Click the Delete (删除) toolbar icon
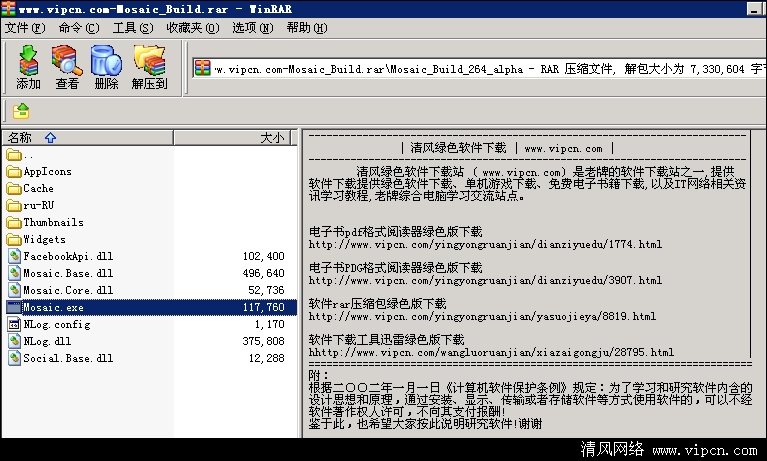767x461 pixels. (x=106, y=67)
